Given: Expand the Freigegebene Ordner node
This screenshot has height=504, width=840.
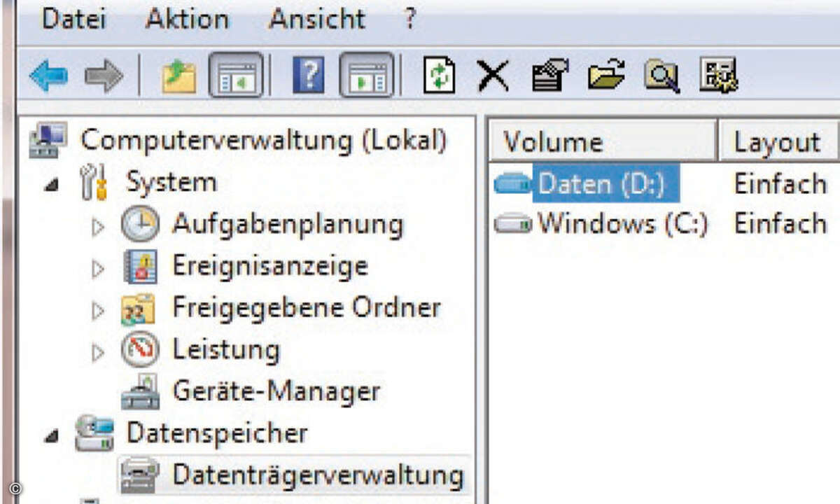Looking at the screenshot, I should [x=98, y=310].
